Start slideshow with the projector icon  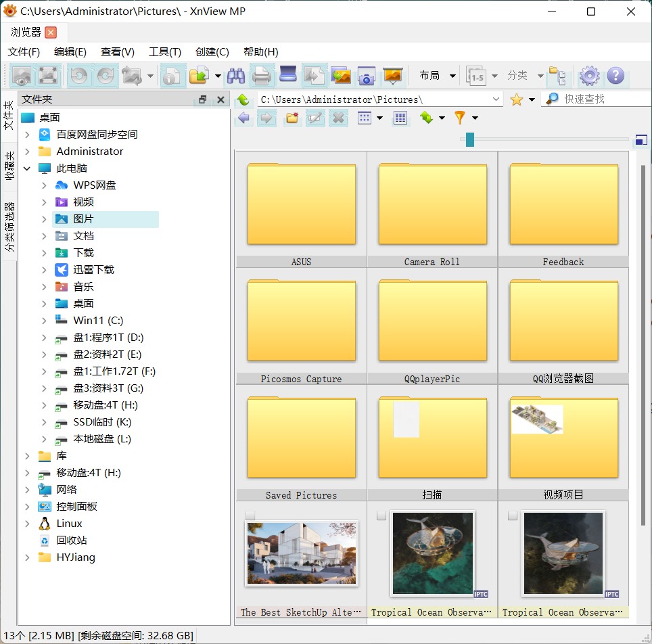click(x=392, y=76)
